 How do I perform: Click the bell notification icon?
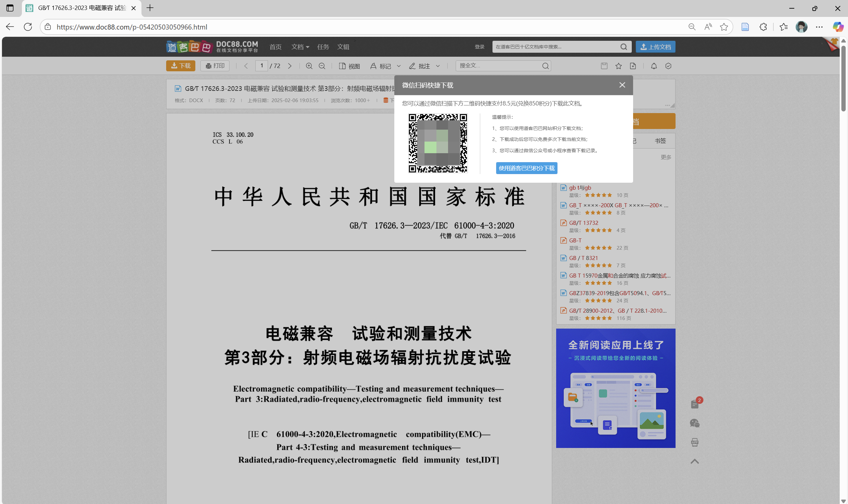pos(654,66)
